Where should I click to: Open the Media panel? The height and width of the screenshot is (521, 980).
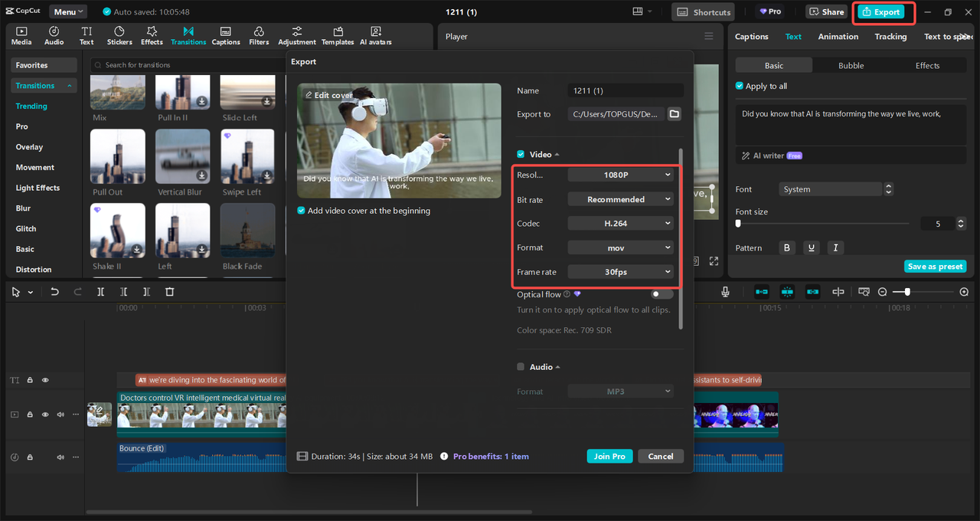21,36
